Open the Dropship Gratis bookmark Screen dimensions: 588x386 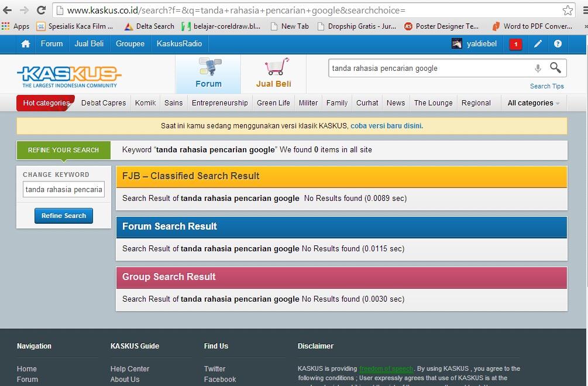click(357, 26)
